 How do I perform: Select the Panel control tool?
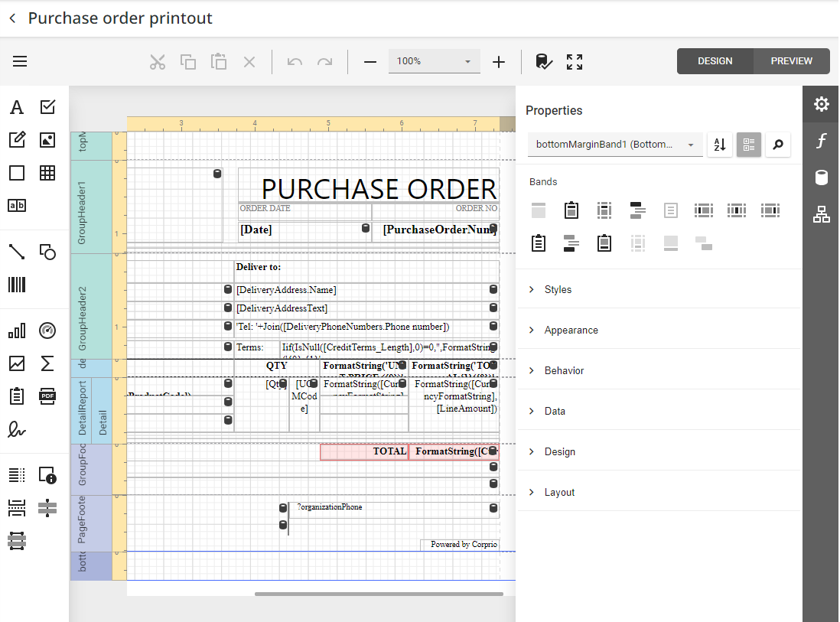(x=17, y=173)
